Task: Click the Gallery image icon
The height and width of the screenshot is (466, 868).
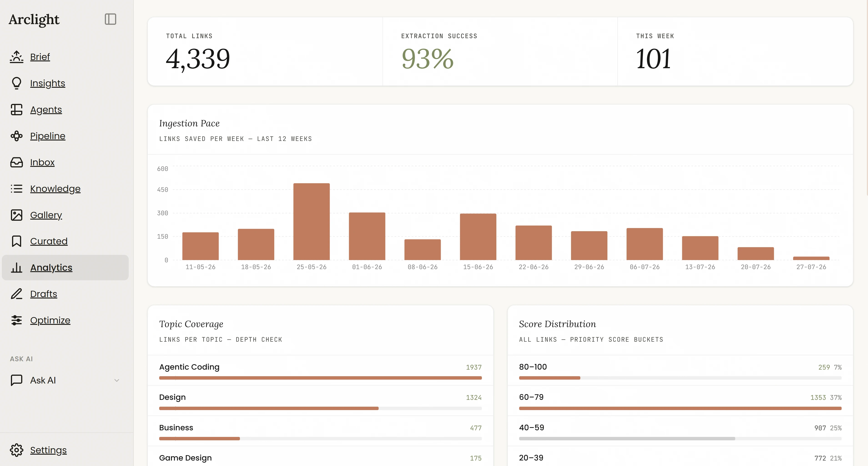Action: 17,215
